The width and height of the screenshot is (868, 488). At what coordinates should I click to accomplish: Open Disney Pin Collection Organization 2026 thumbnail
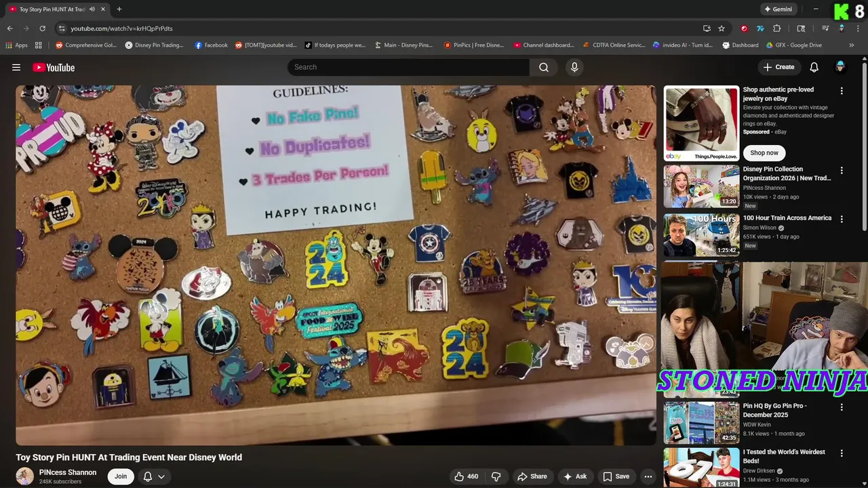(x=701, y=186)
